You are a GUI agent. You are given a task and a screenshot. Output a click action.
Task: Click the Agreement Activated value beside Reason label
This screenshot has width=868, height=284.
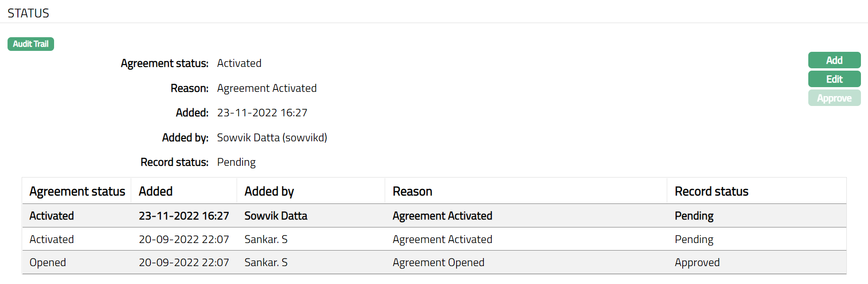pyautogui.click(x=267, y=88)
